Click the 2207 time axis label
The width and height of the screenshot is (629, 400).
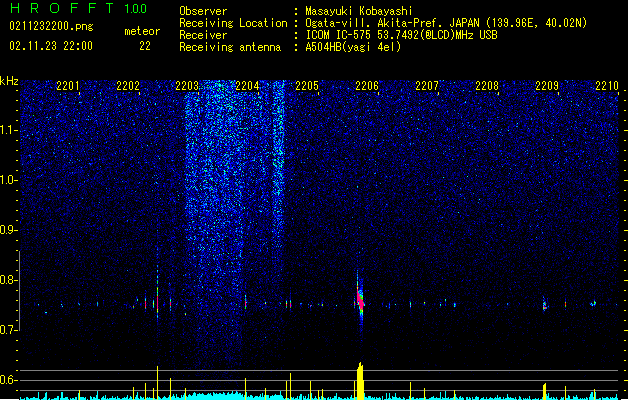427,86
